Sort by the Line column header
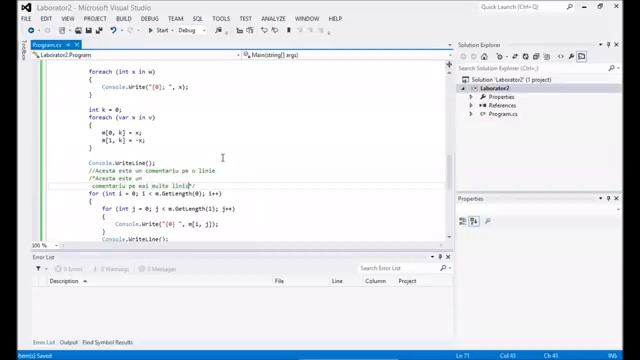Viewport: 640px width, 360px height. pyautogui.click(x=337, y=281)
